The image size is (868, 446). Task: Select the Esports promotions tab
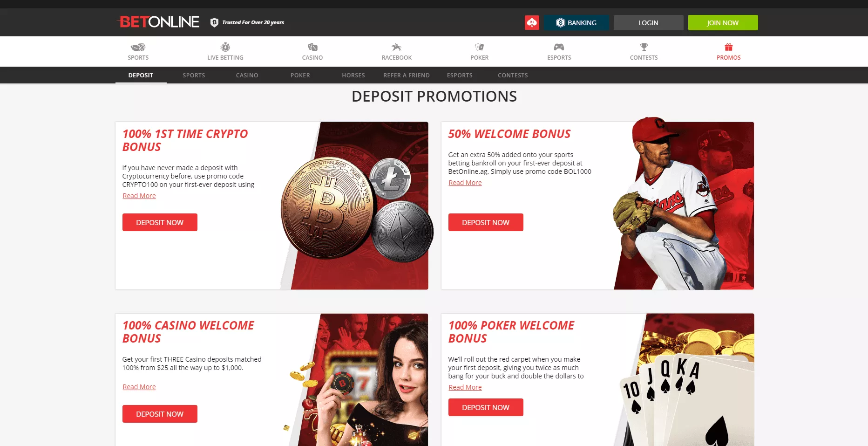click(x=460, y=75)
